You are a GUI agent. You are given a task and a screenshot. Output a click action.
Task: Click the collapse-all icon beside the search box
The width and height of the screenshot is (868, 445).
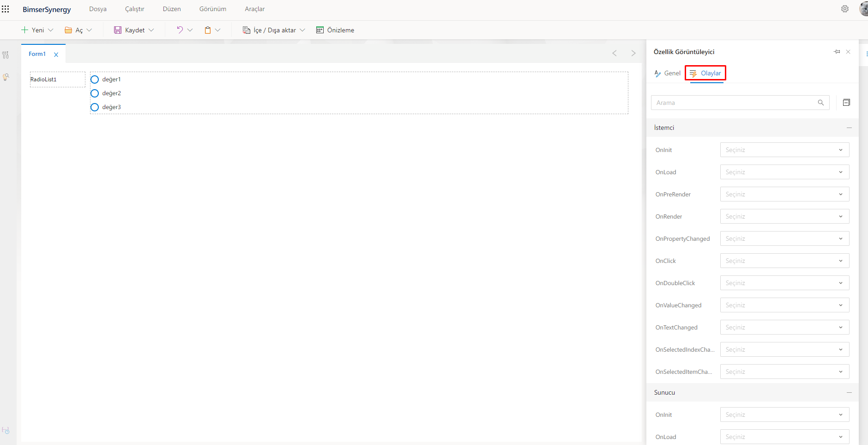[x=846, y=103]
